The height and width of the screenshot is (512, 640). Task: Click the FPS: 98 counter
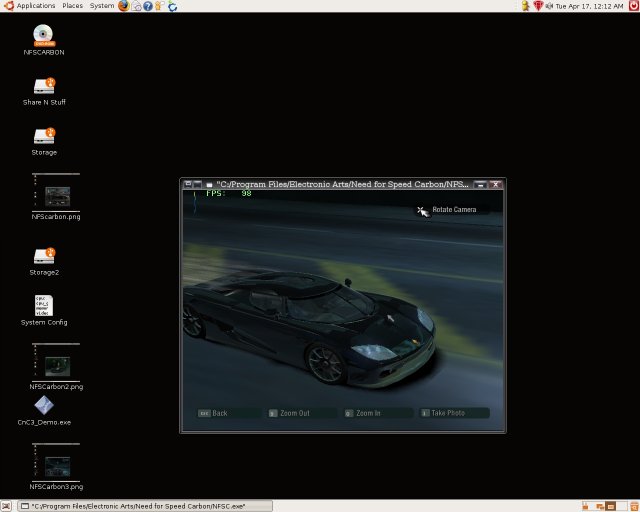(x=229, y=194)
